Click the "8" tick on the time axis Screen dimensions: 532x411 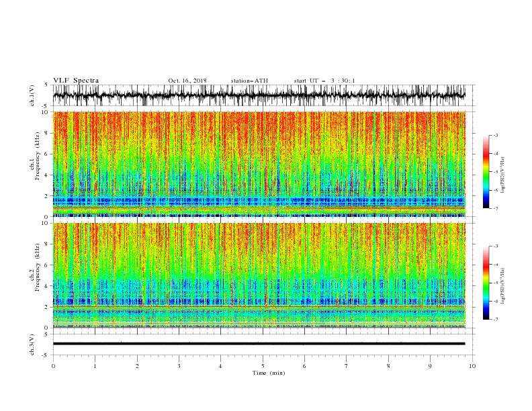click(x=388, y=366)
